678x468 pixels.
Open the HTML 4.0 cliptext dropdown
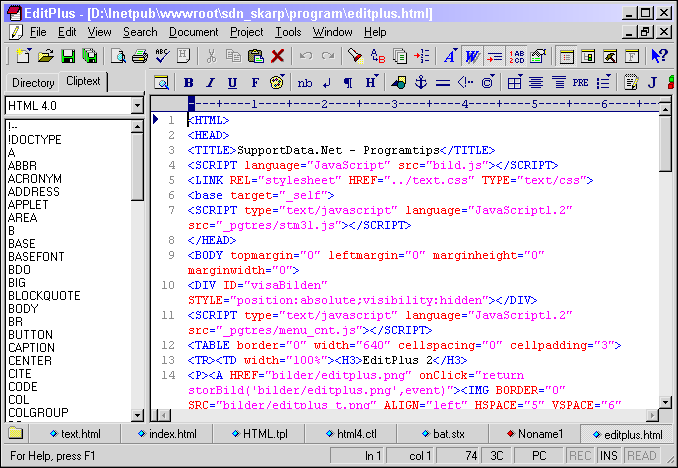tap(137, 105)
